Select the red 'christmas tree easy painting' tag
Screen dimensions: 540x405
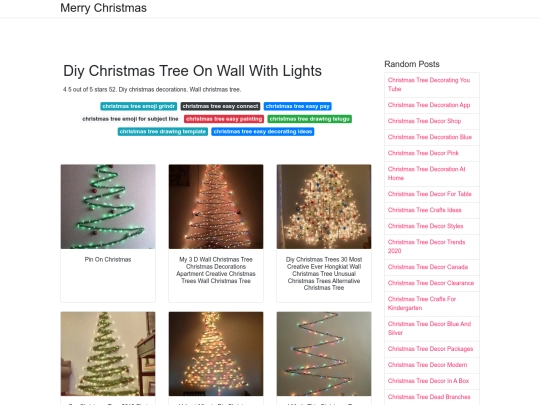(x=224, y=119)
